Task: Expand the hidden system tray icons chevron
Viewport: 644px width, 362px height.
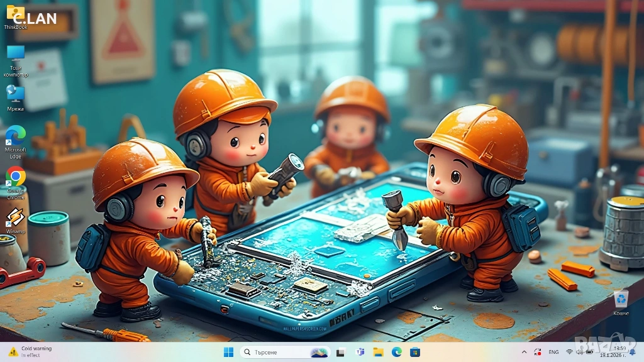Action: point(524,352)
